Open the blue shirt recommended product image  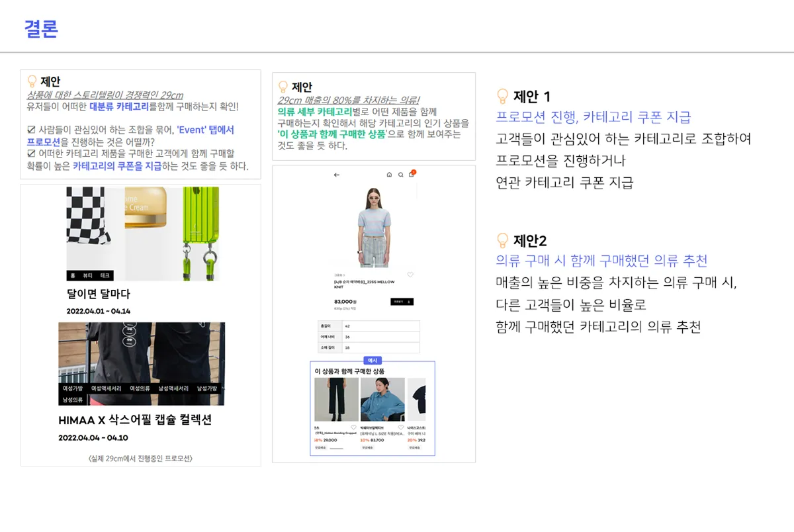(x=382, y=400)
